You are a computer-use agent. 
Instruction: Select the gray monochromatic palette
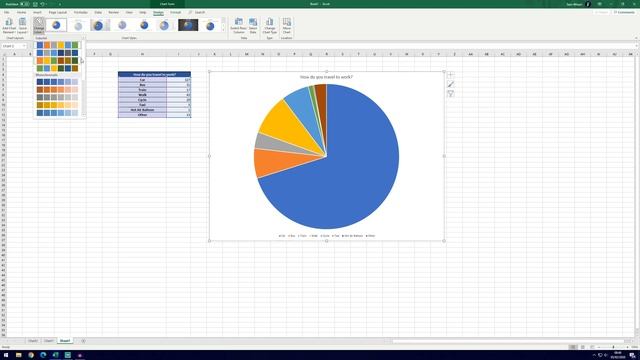(x=57, y=98)
